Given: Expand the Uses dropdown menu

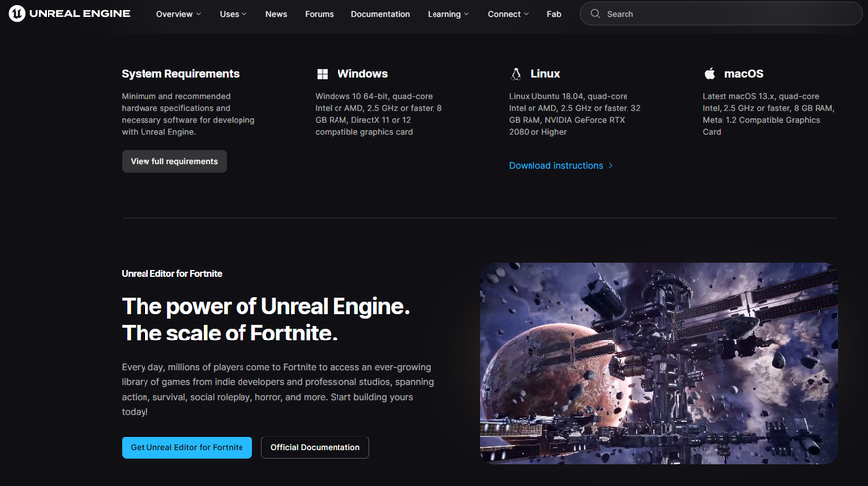Looking at the screenshot, I should pyautogui.click(x=233, y=14).
